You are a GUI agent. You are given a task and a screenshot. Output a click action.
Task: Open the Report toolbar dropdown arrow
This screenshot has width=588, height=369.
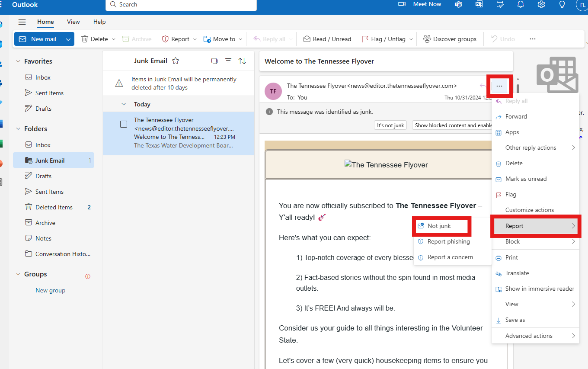pos(195,39)
